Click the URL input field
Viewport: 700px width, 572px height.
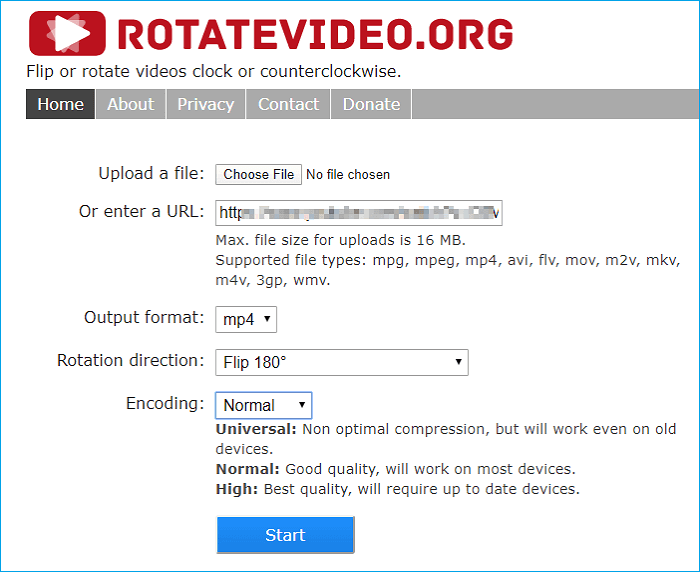[x=359, y=213]
